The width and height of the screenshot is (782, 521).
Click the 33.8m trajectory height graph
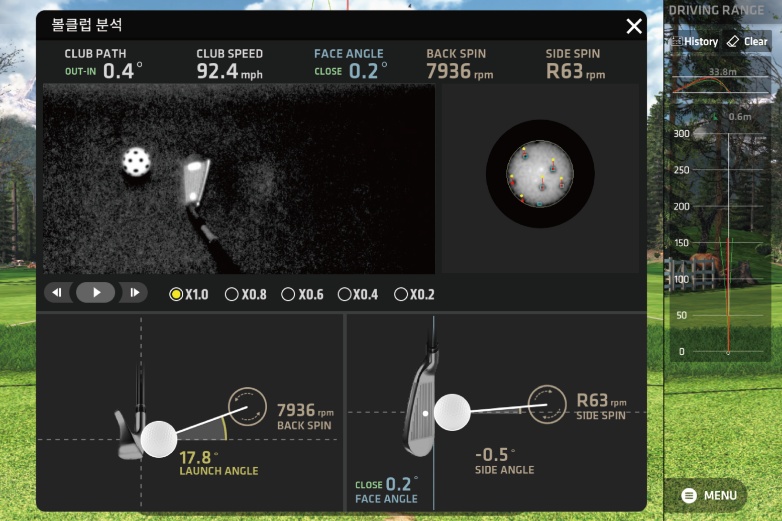click(720, 82)
